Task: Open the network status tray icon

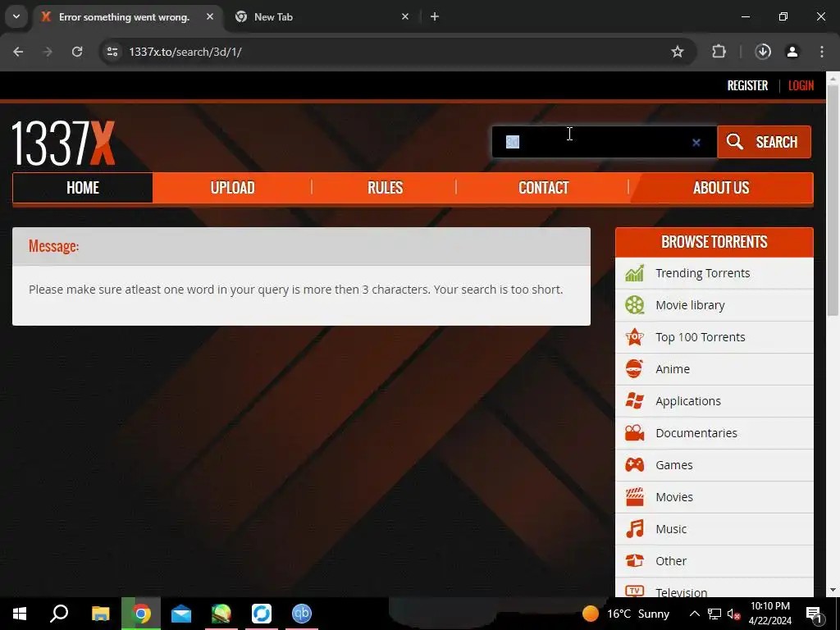Action: (714, 614)
